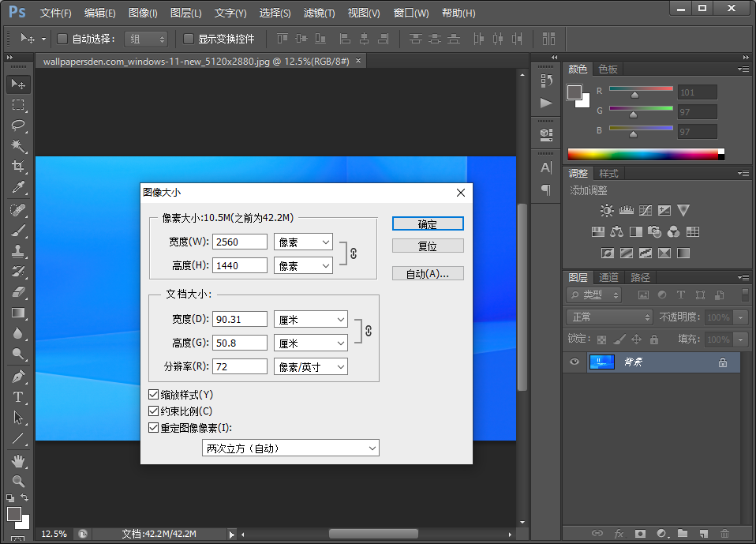Select the Hand tool

pos(18,460)
